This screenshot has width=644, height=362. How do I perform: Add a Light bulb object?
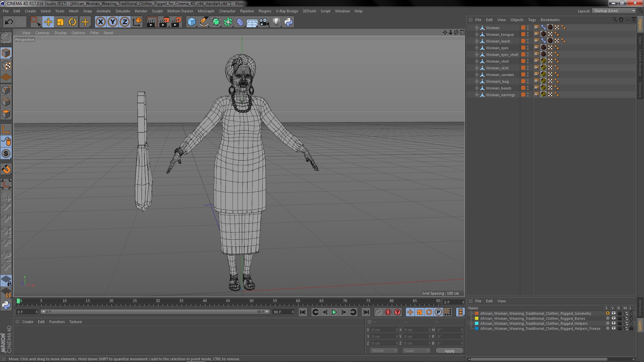coord(276,22)
